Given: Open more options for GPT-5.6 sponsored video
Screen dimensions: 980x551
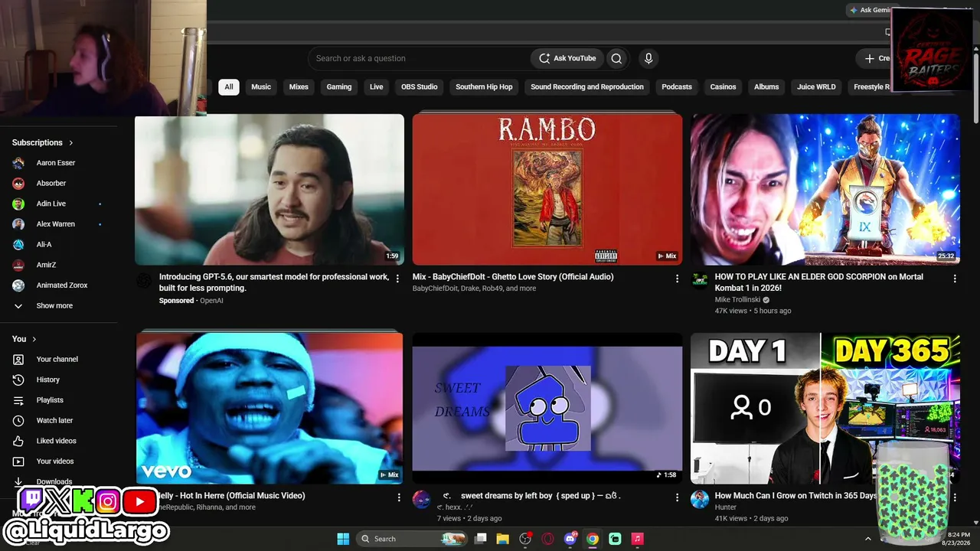Looking at the screenshot, I should [397, 279].
